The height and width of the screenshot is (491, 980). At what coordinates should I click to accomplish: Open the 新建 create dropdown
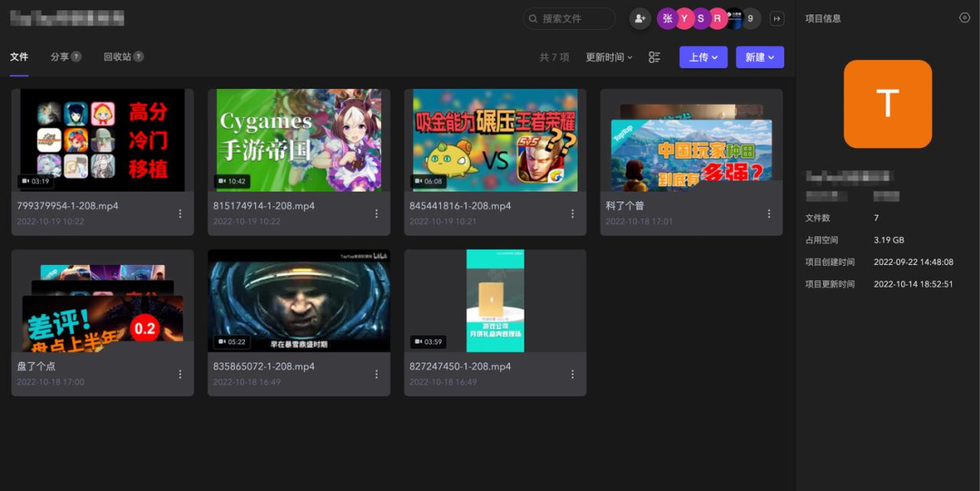point(759,57)
